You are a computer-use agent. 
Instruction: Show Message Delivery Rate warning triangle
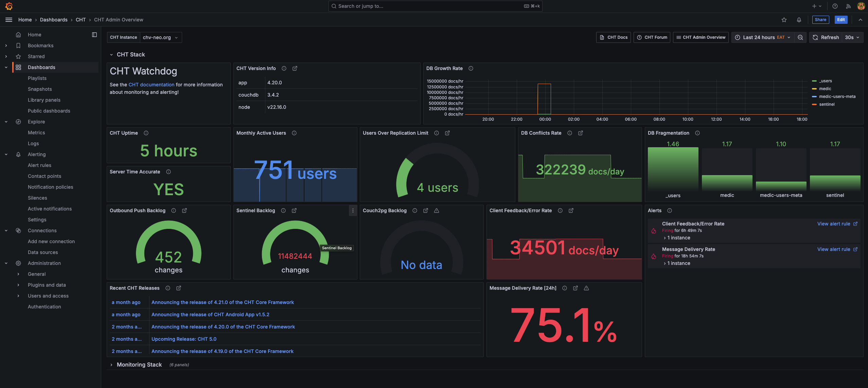coord(586,288)
